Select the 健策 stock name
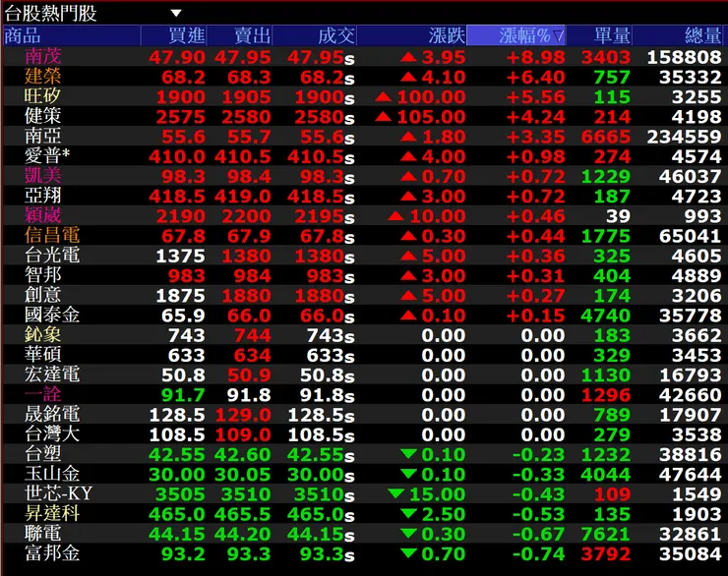Image resolution: width=728 pixels, height=576 pixels. (x=42, y=116)
